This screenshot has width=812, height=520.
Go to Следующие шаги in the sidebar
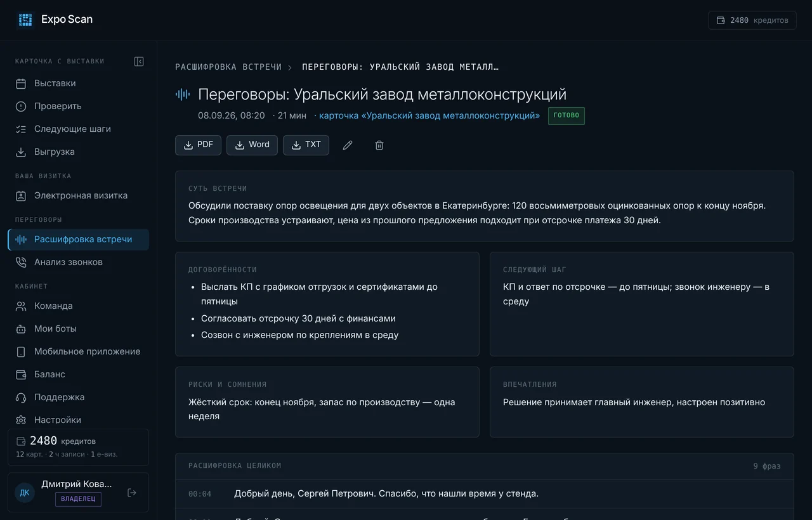pos(79,129)
